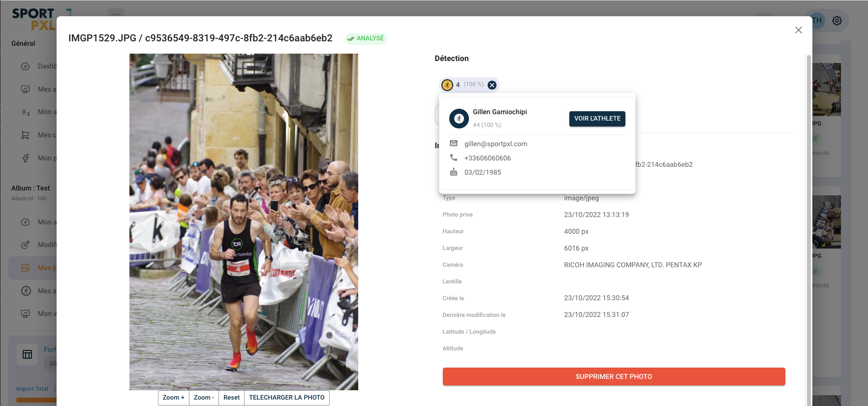This screenshot has height=406, width=868.
Task: Select photo taken date 23/10/2022 13:13:19
Action: click(596, 215)
